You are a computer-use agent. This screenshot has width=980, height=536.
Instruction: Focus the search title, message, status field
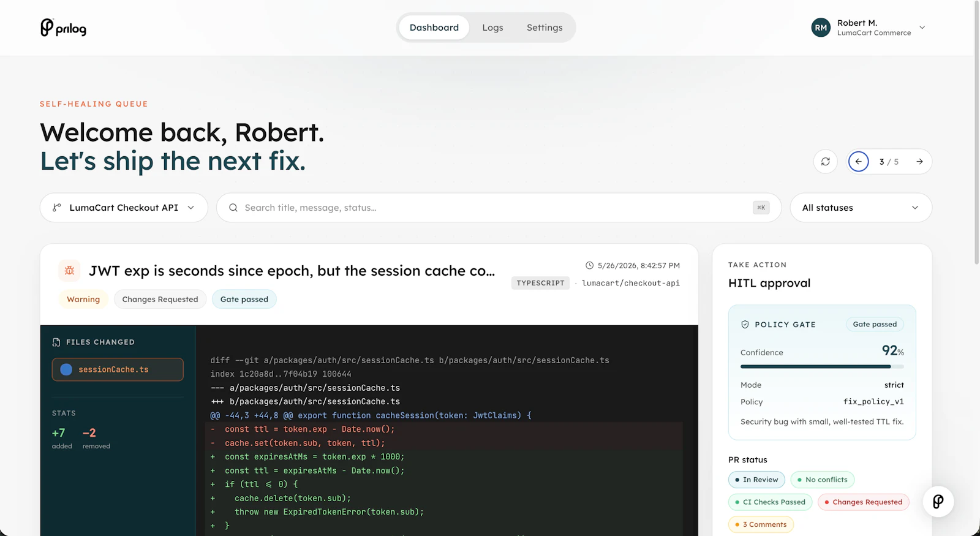(499, 208)
